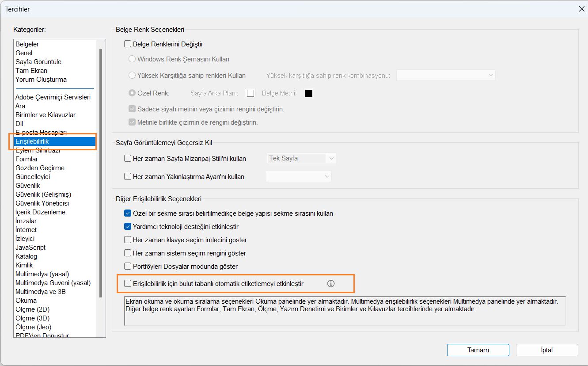This screenshot has width=588, height=366.
Task: Select the Özel Renk radio button
Action: coord(132,93)
